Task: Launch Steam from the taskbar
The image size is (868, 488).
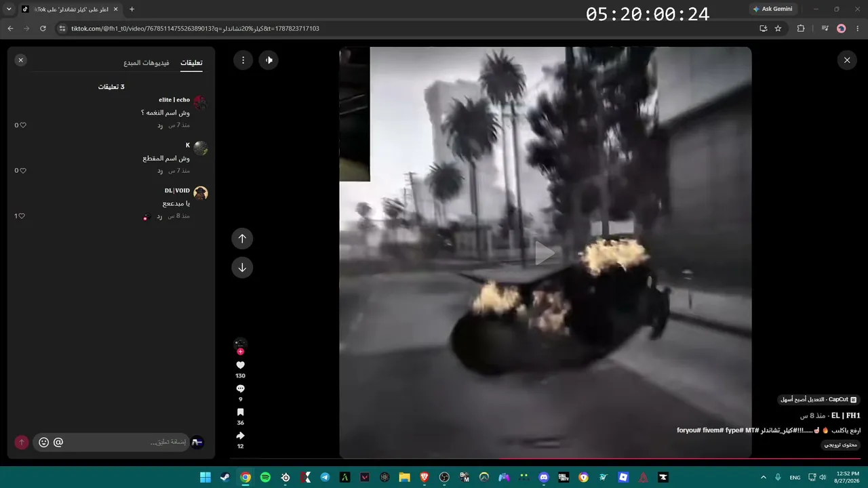Action: 224,477
